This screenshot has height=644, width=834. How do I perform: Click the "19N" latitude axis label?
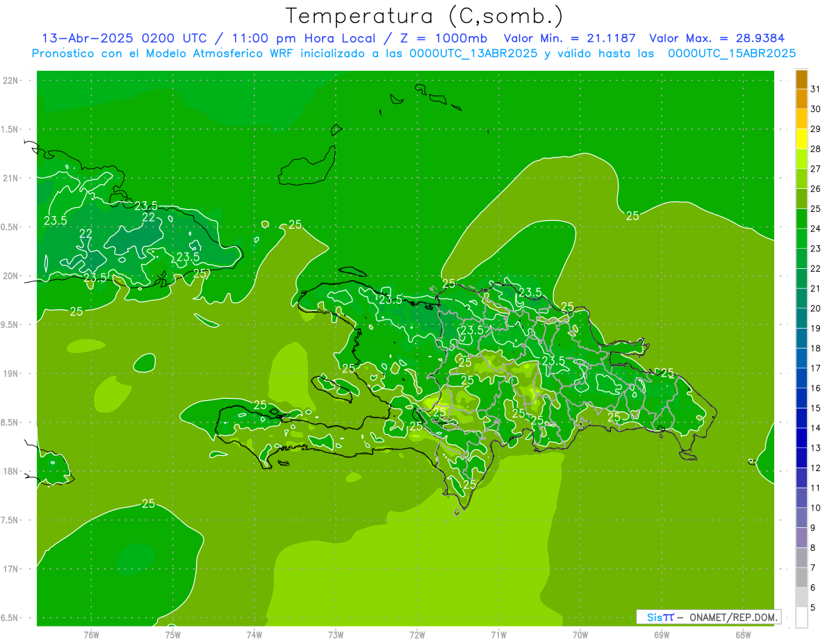pyautogui.click(x=10, y=373)
